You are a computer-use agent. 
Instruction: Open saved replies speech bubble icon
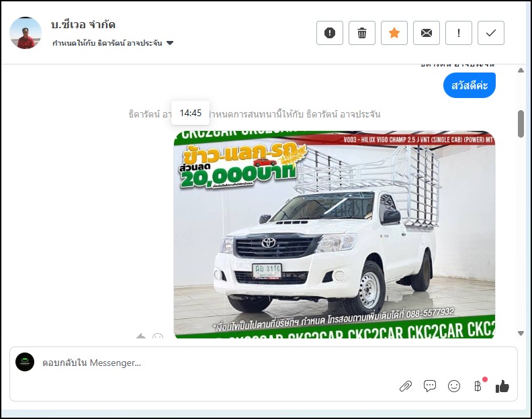pos(429,386)
